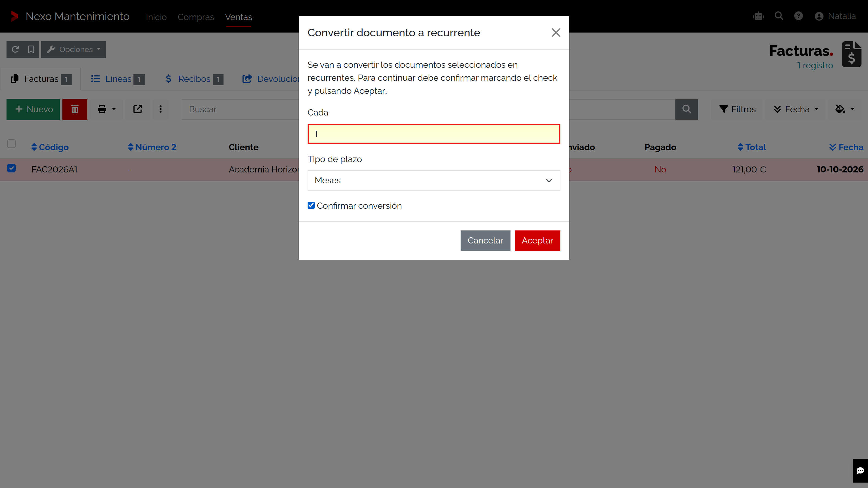The width and height of the screenshot is (868, 488).
Task: Click the bookmark icon button
Action: click(x=31, y=50)
